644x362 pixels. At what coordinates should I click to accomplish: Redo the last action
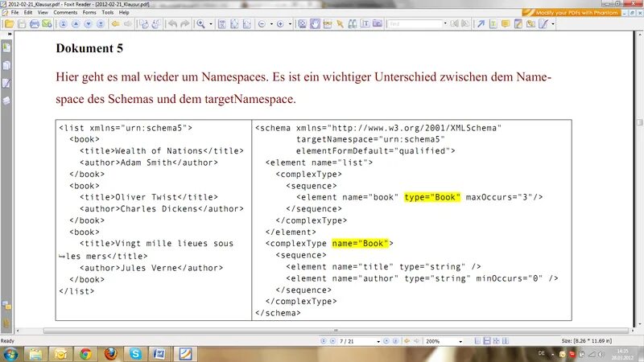pos(185,24)
